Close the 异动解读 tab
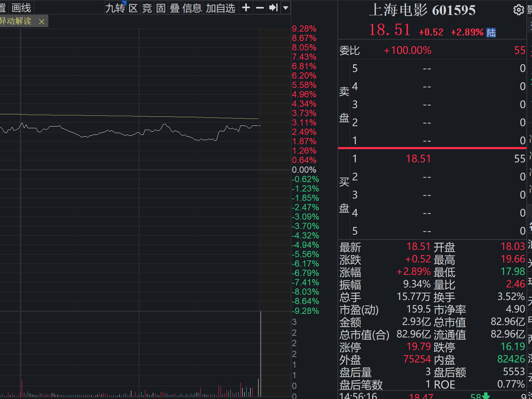532x399 pixels. pos(42,22)
